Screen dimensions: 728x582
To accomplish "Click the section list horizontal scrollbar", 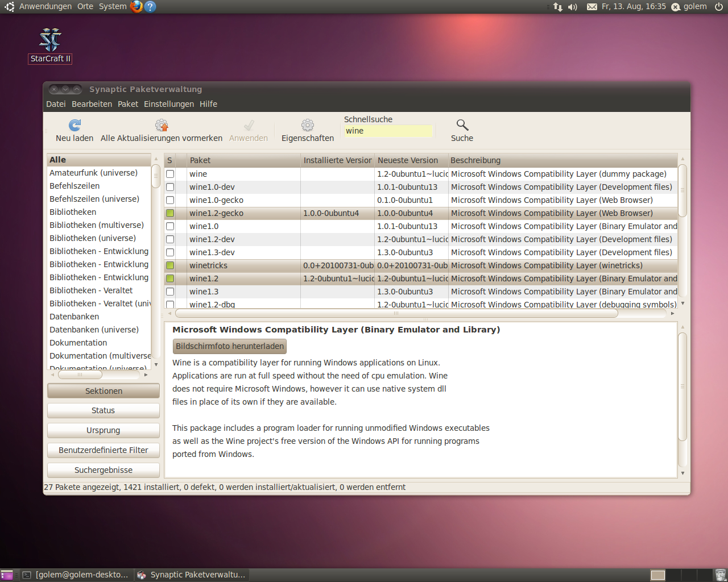I will pos(80,375).
